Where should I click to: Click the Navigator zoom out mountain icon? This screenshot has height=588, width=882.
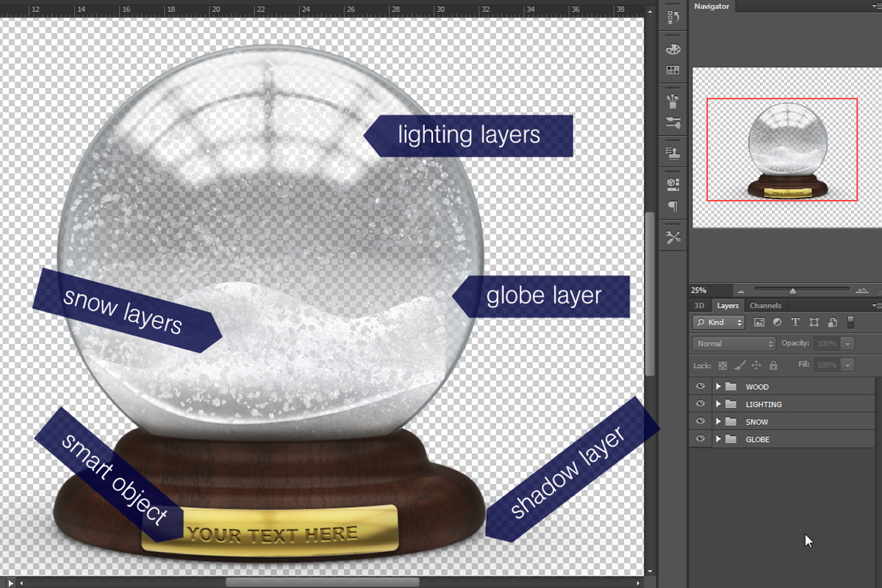click(740, 290)
